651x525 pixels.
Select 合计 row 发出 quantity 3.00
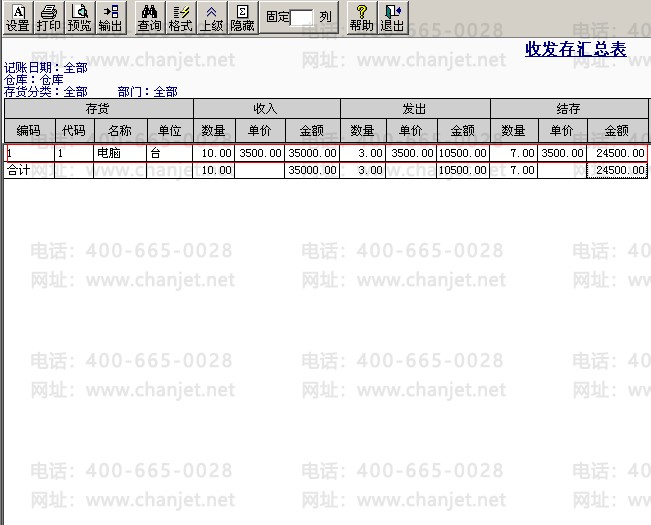[362, 170]
